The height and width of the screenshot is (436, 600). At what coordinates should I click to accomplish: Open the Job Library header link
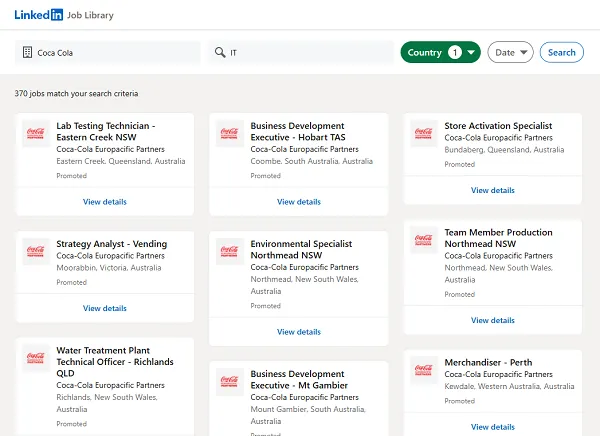[x=90, y=15]
